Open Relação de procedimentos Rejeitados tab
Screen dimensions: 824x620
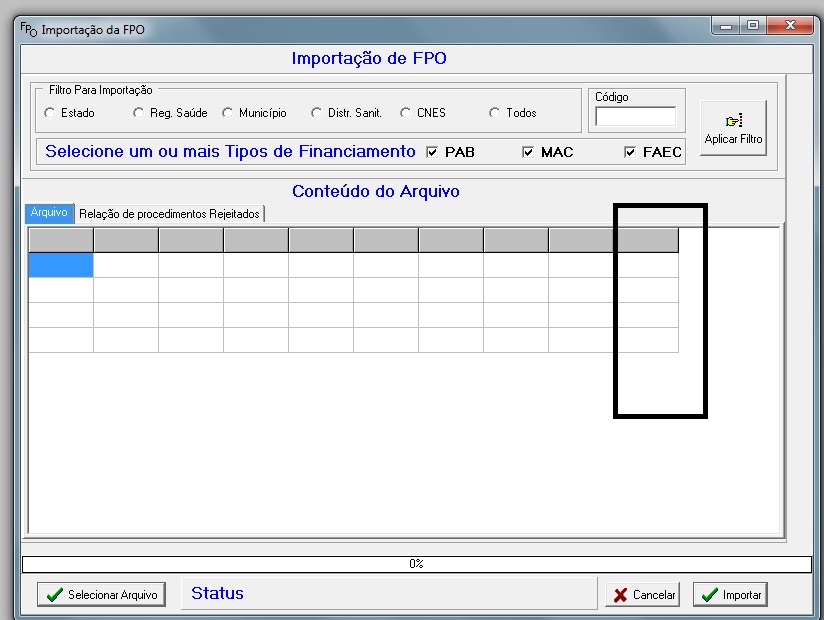coord(169,213)
